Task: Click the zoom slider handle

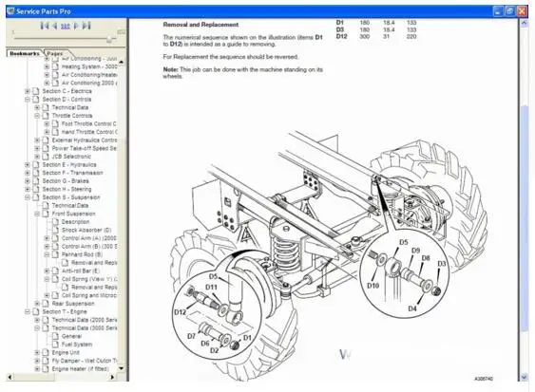Action: pos(109,39)
